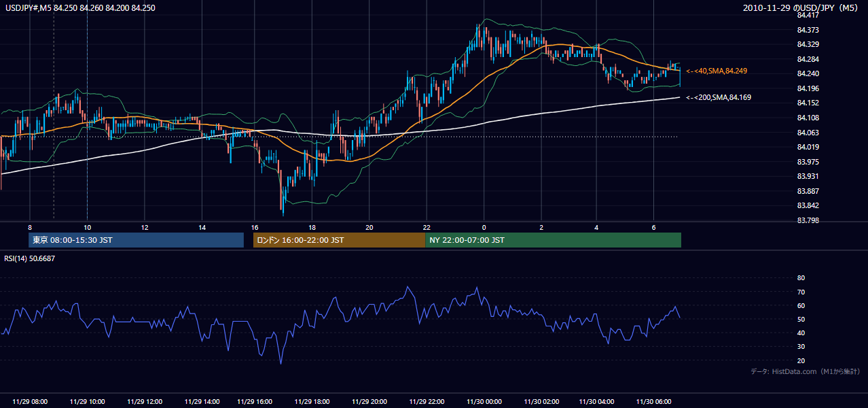
Task: Click RSI level 20 on the axis
Action: (x=801, y=360)
